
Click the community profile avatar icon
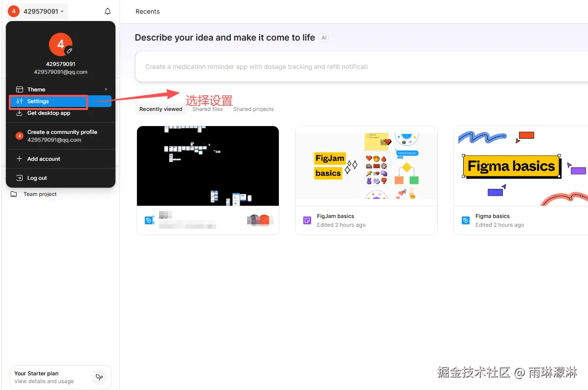click(20, 136)
